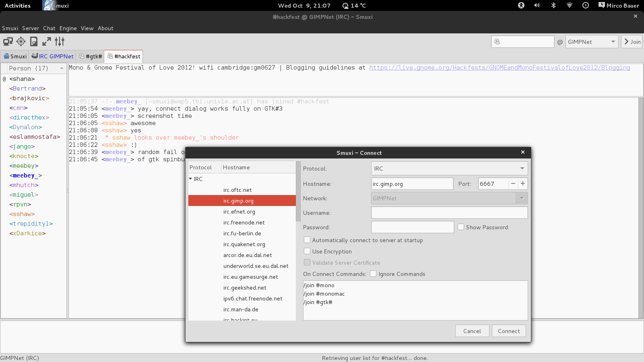Open the Network GIMPNet combo box

point(449,198)
